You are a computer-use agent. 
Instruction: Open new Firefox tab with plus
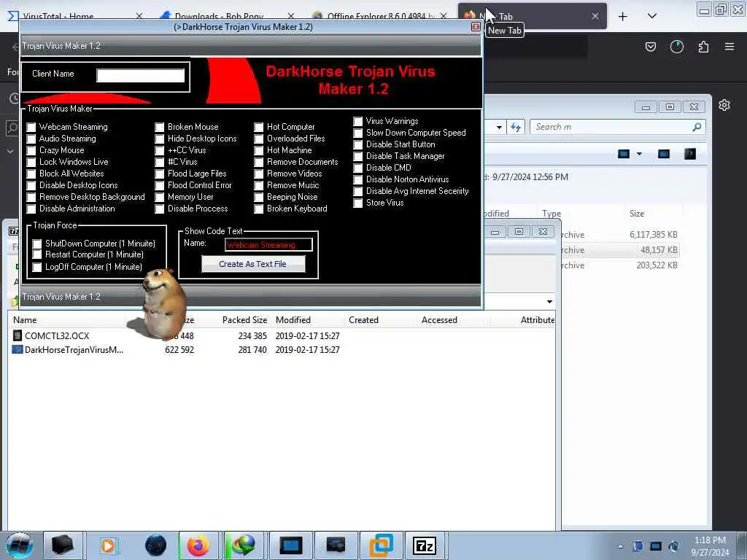point(623,16)
